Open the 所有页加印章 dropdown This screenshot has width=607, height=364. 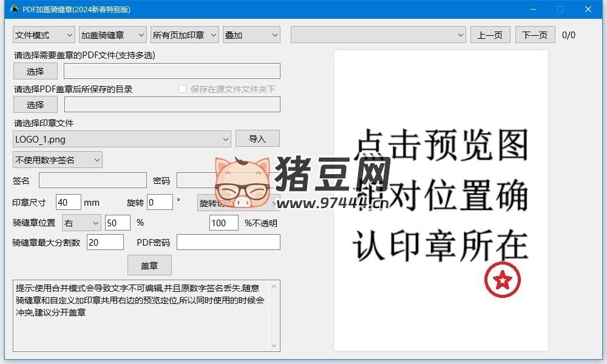coord(185,35)
